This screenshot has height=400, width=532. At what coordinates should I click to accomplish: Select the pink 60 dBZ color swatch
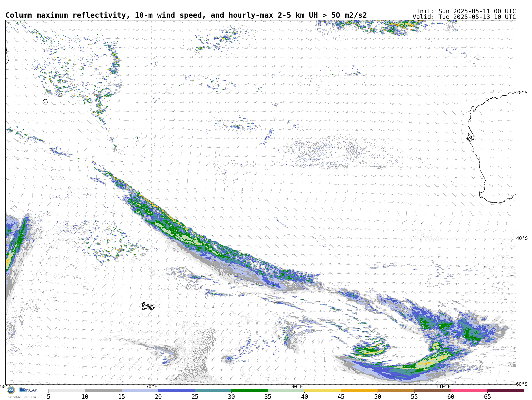(469, 390)
